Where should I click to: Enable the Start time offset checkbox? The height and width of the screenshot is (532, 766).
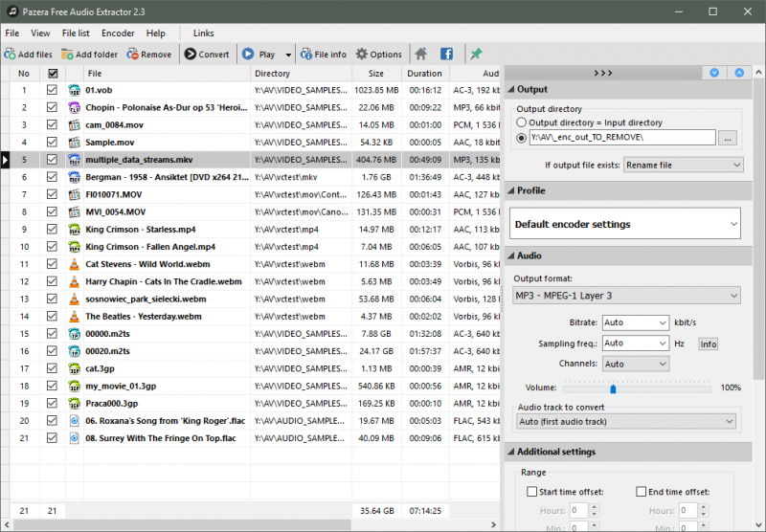(532, 492)
